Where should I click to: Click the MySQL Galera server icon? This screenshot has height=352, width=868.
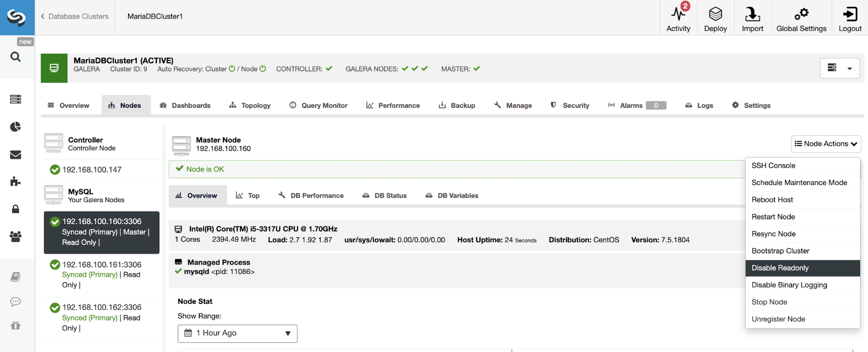pos(53,195)
